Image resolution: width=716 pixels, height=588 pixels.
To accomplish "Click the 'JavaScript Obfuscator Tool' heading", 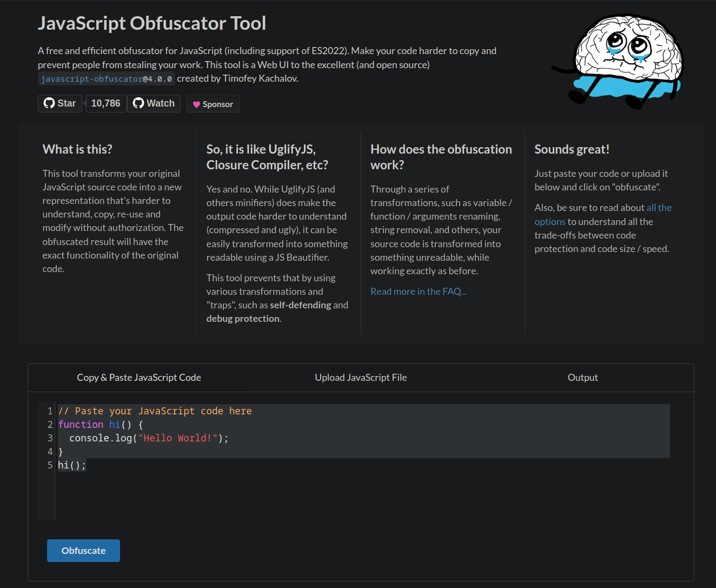I will coord(152,23).
